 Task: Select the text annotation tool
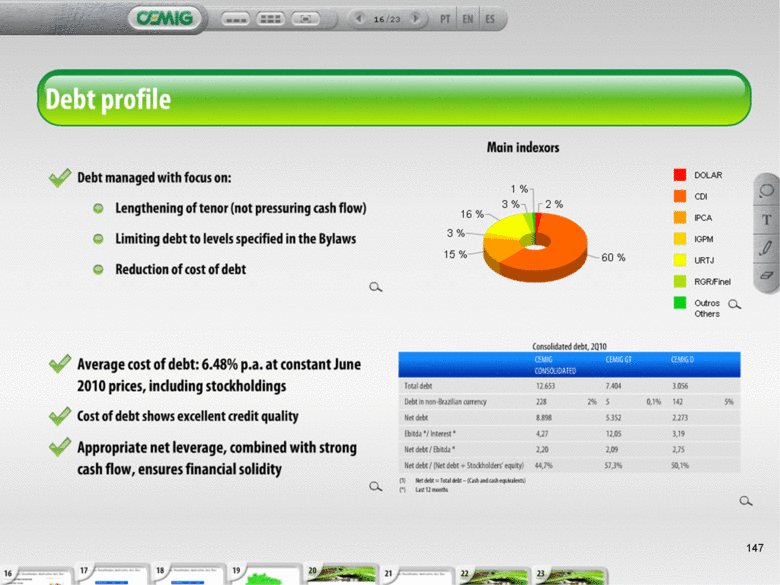point(767,219)
